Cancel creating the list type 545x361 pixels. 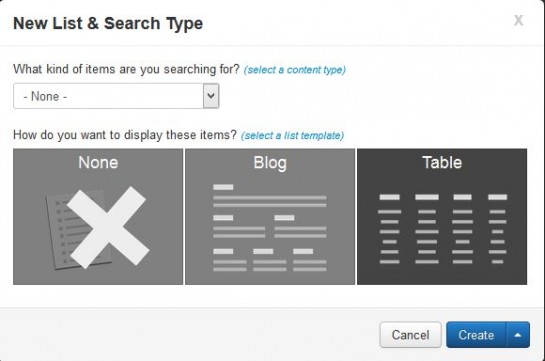(410, 335)
